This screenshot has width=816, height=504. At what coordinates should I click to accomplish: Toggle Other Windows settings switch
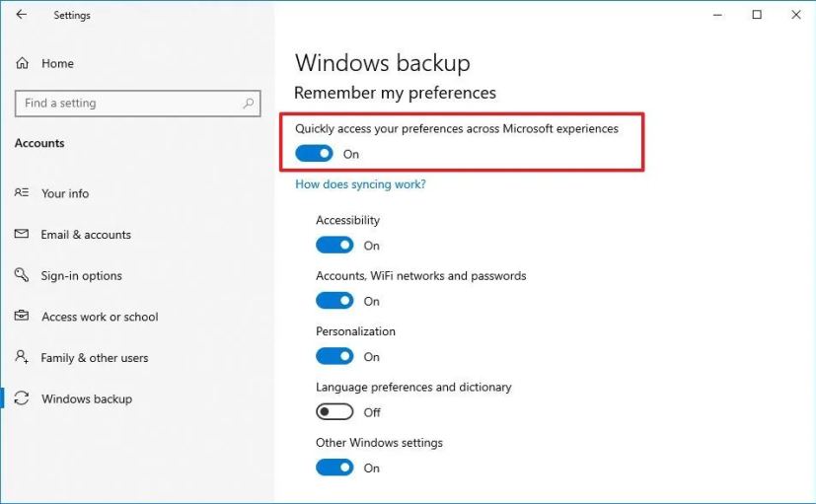pos(334,468)
